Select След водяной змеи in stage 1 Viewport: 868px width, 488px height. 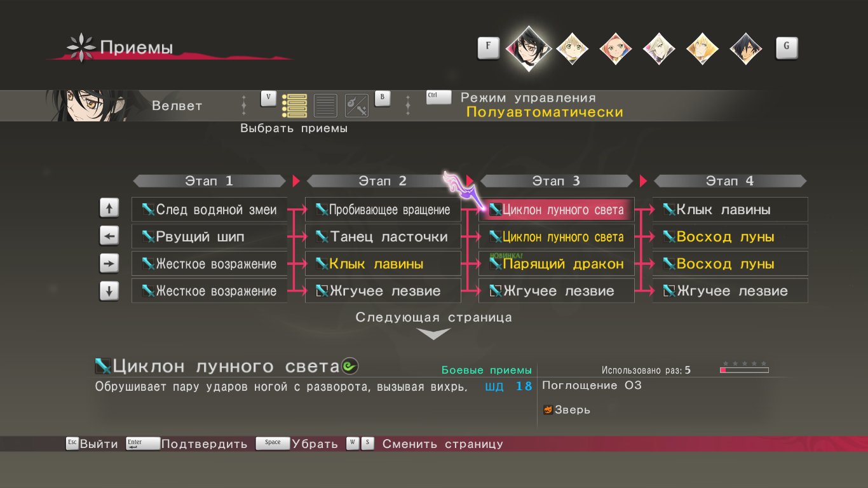[x=210, y=210]
